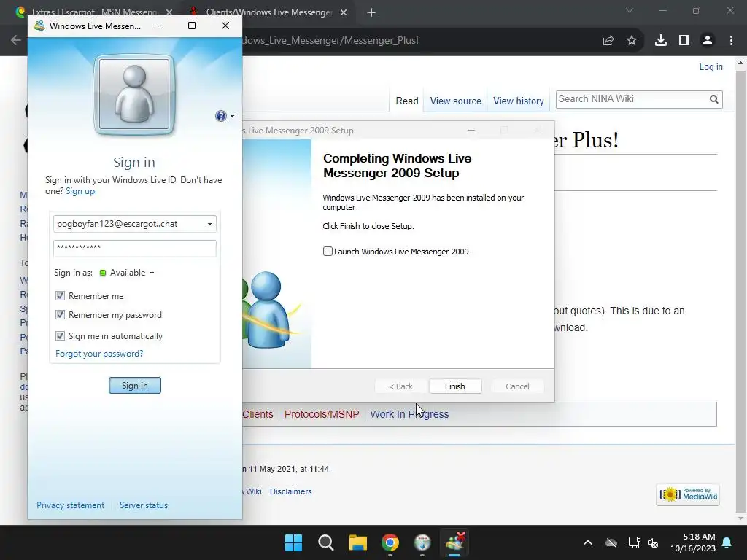Open the Log in link on wiki
The image size is (747, 560).
tap(711, 67)
